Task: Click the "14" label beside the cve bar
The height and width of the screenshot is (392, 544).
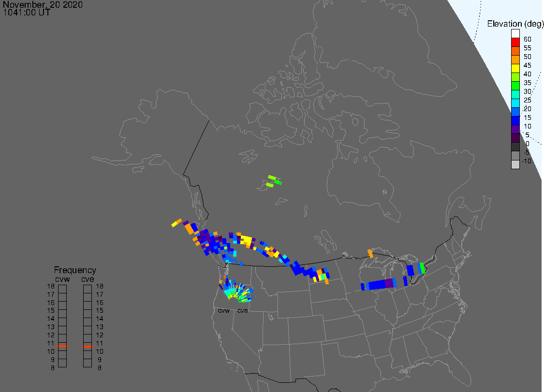Action: [x=100, y=319]
